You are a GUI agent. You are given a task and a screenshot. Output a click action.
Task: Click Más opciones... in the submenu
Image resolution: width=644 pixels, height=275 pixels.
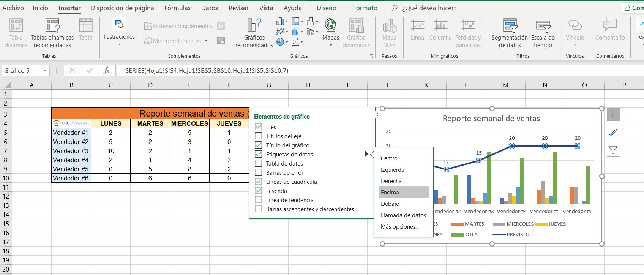click(x=399, y=227)
